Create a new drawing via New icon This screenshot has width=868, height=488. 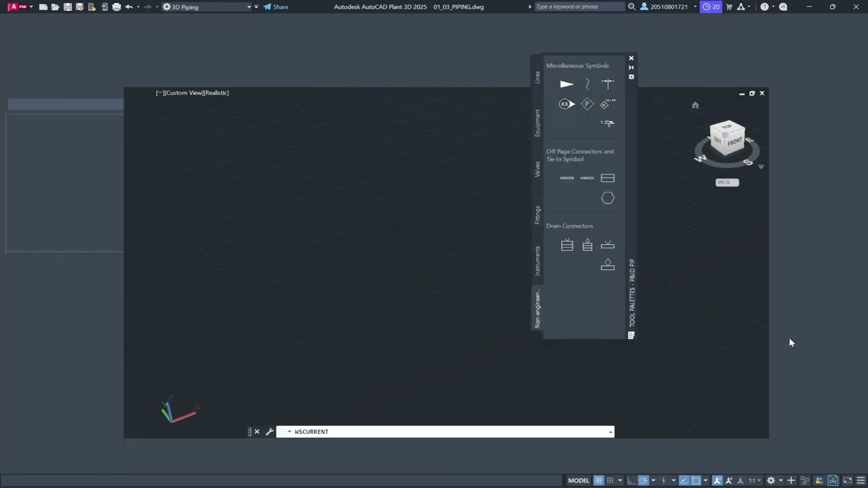[x=43, y=7]
